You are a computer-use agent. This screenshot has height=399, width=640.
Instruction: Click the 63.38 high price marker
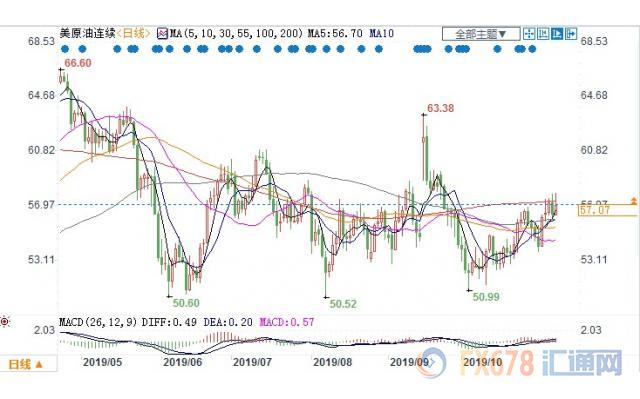coord(440,108)
